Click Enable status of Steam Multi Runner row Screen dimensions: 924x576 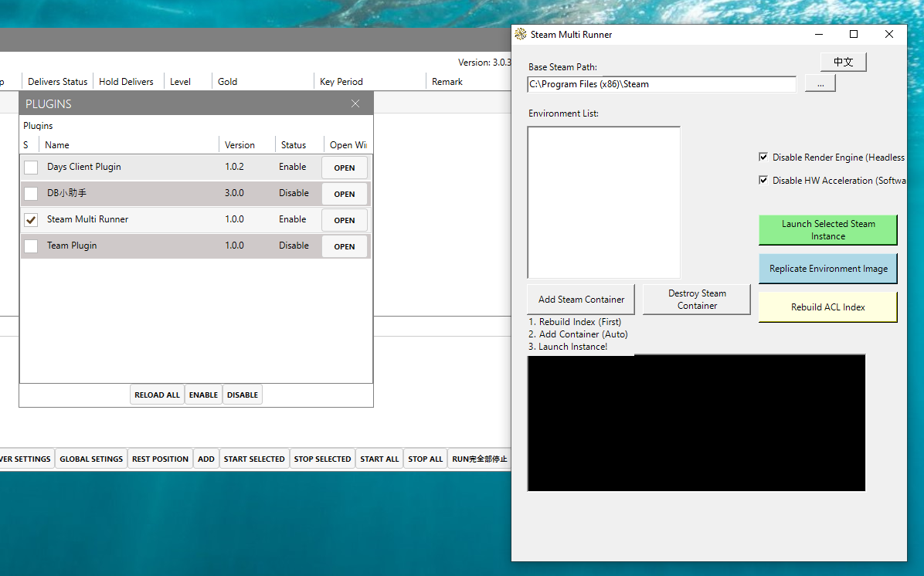tap(292, 219)
